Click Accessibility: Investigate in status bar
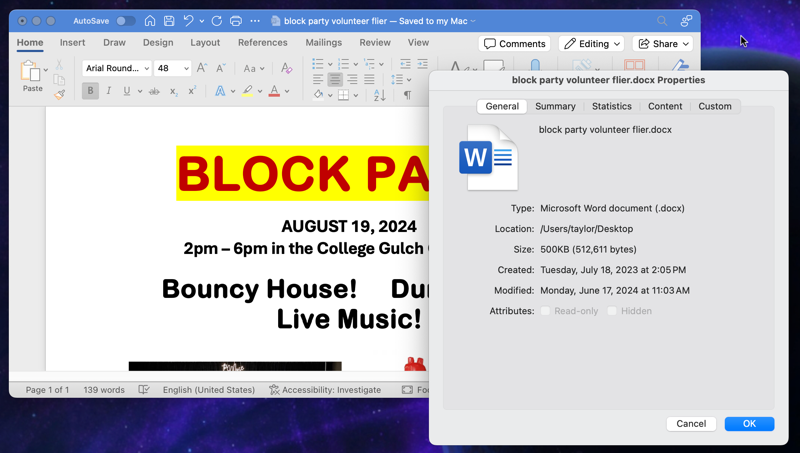 click(x=325, y=390)
